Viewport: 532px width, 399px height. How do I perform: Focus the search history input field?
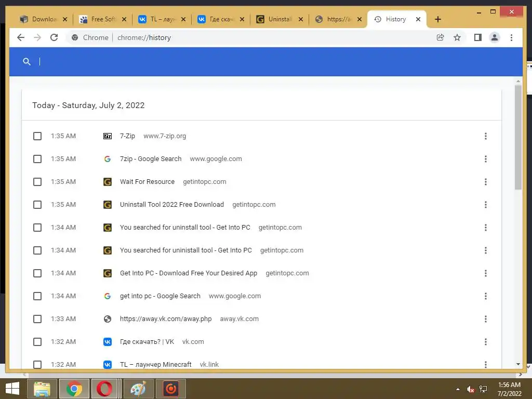coord(271,61)
